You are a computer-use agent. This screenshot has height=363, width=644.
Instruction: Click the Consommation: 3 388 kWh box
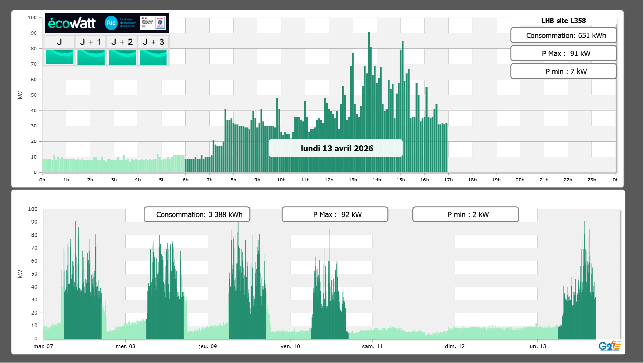click(197, 214)
